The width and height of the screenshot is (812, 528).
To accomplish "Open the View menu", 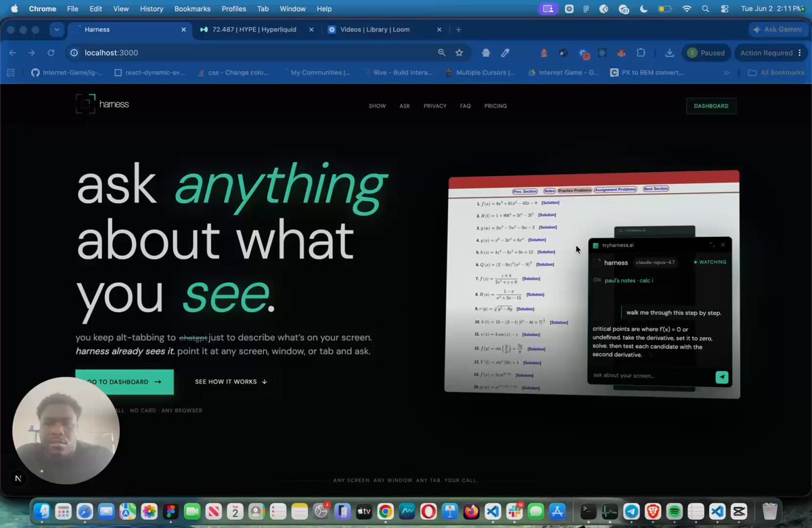I will tap(121, 9).
